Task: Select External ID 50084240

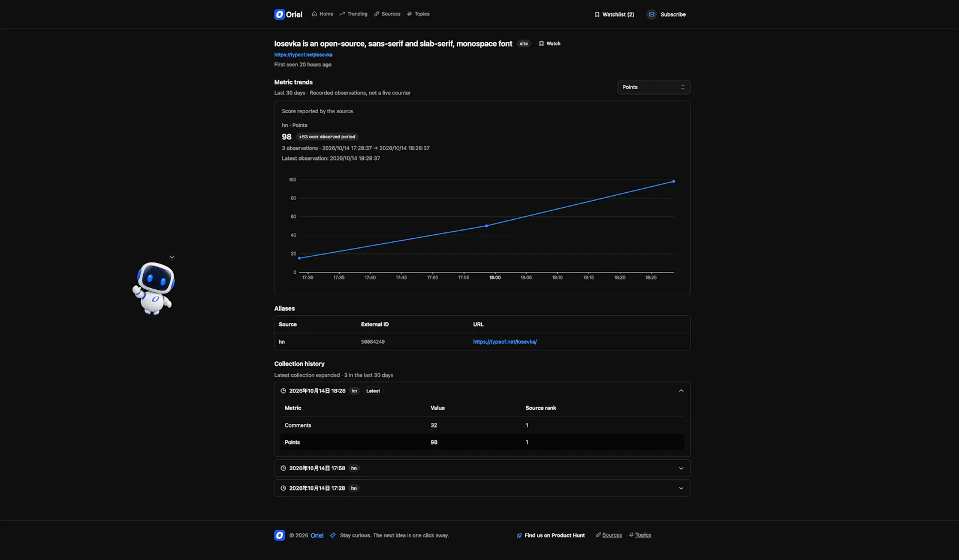Action: click(x=373, y=342)
